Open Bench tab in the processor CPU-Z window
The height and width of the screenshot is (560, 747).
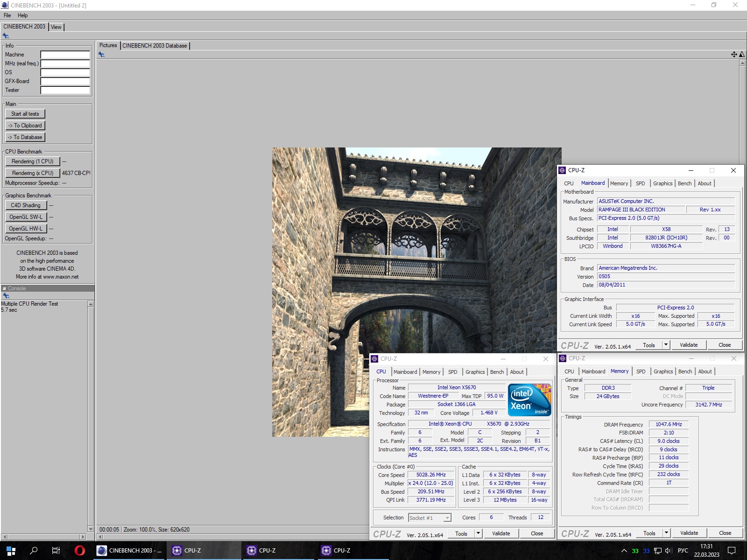pos(497,372)
